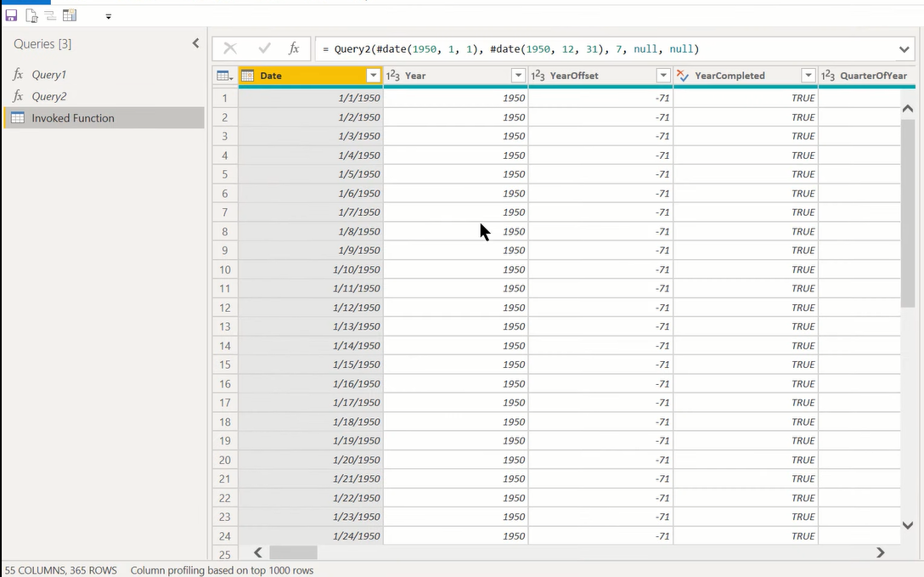Click the table with star icon in toolbar
Image resolution: width=924 pixels, height=577 pixels.
click(x=70, y=16)
